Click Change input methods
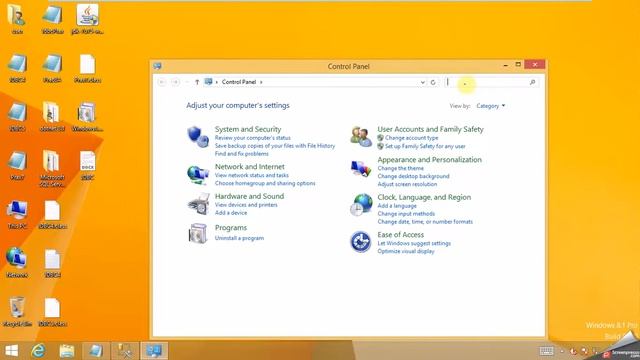The height and width of the screenshot is (360, 640). tap(406, 214)
